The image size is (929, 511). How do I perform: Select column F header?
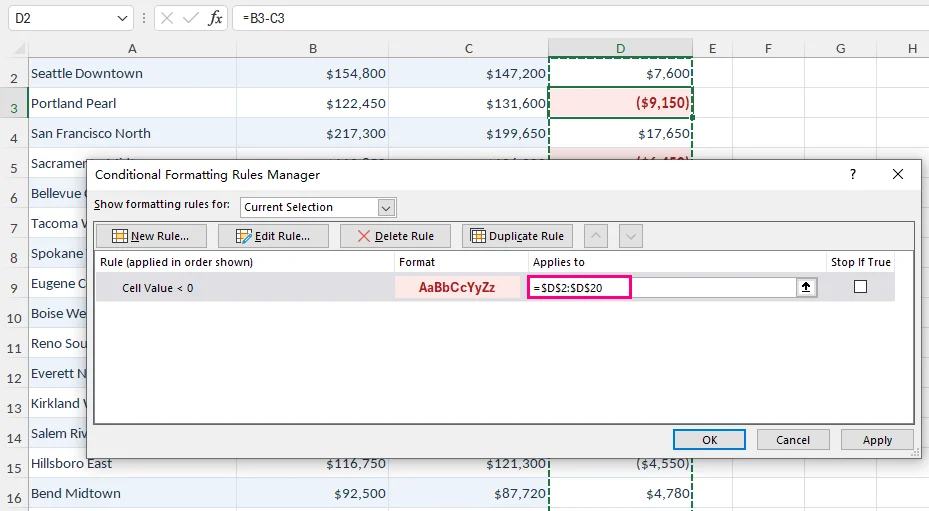pos(768,49)
